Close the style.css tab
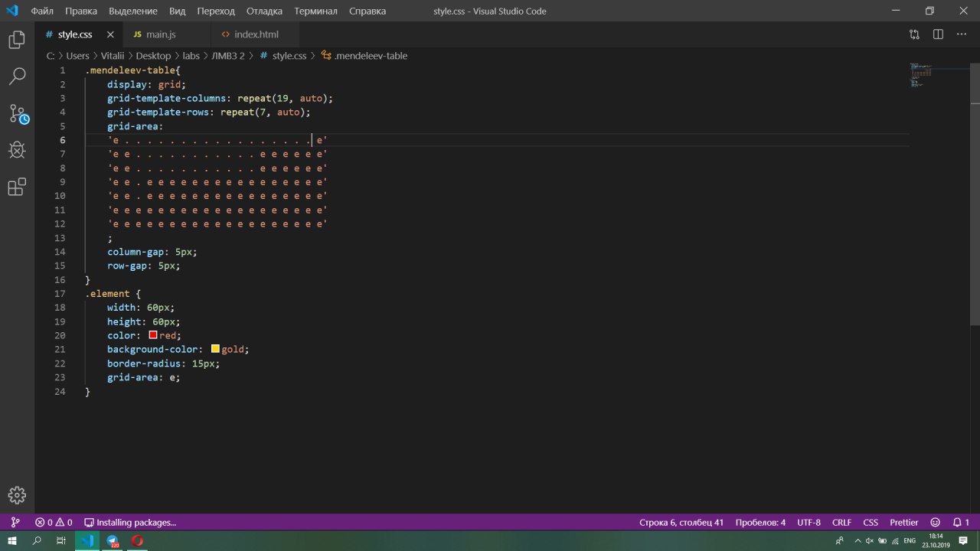 coord(110,34)
